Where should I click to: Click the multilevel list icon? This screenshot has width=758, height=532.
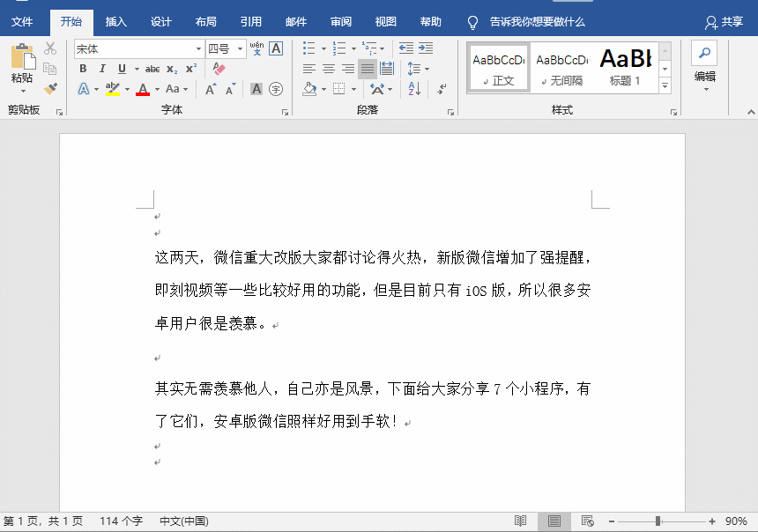point(369,48)
